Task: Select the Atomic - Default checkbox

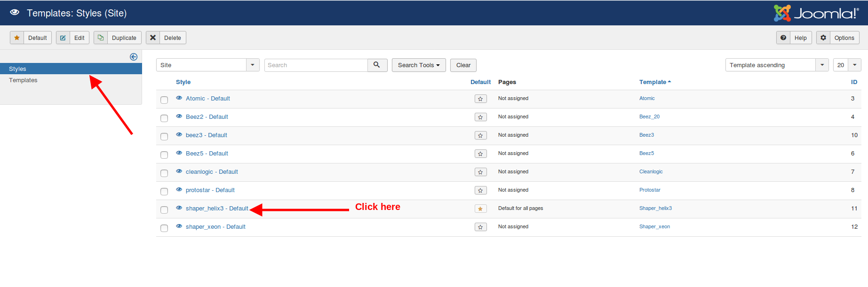Action: pos(164,100)
